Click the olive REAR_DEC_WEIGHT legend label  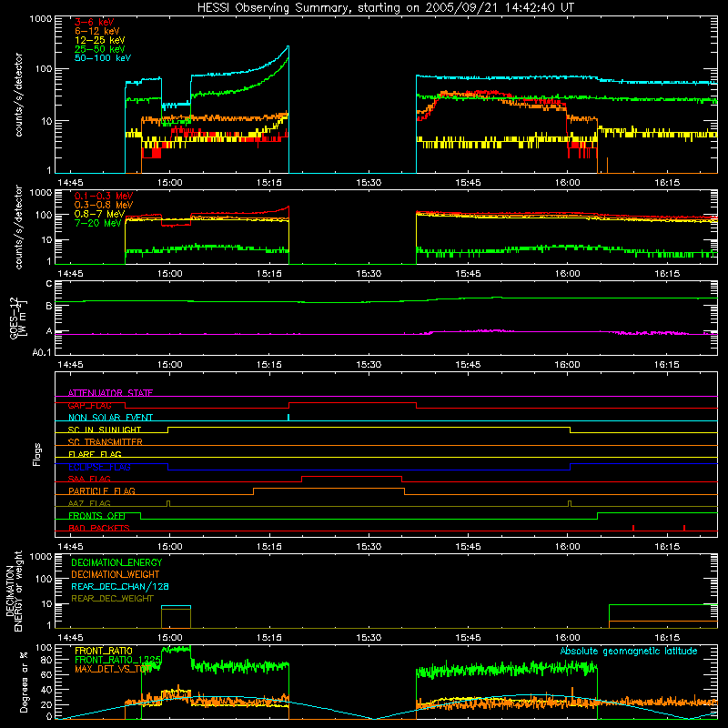(x=112, y=599)
